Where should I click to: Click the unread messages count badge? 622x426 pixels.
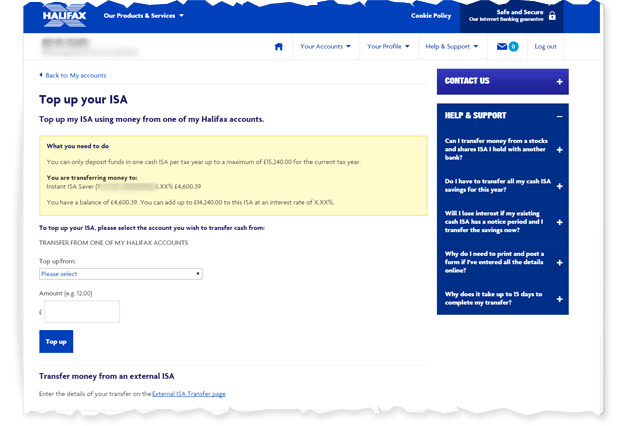[513, 46]
